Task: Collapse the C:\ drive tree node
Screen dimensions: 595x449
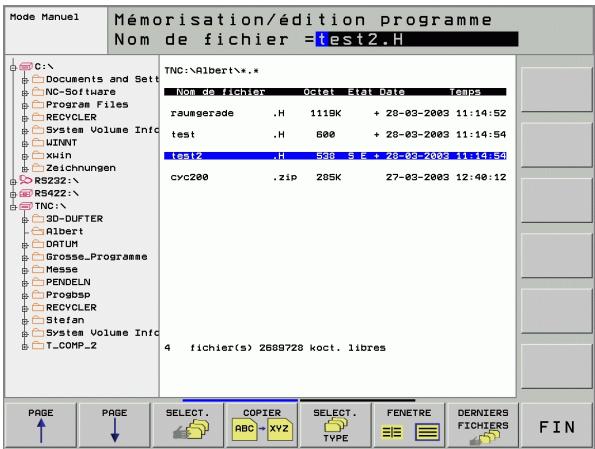Action: pyautogui.click(x=13, y=68)
